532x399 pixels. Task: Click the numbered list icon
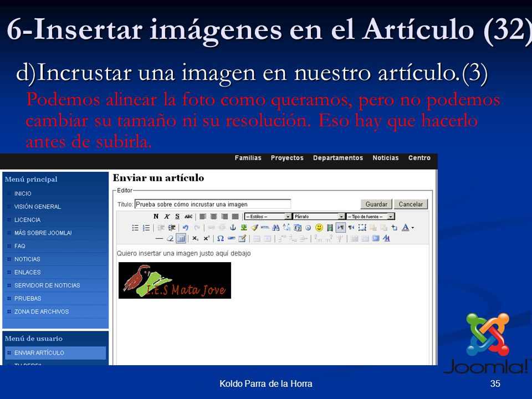(x=146, y=228)
